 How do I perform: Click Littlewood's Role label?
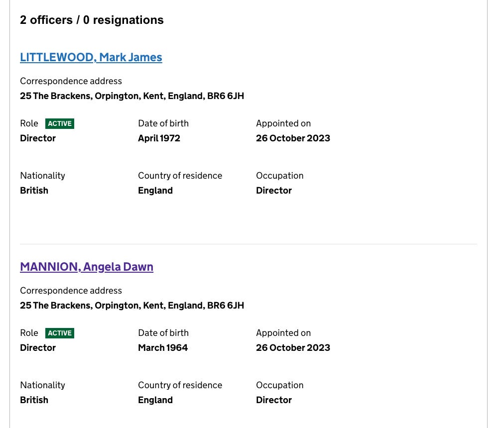pyautogui.click(x=29, y=123)
